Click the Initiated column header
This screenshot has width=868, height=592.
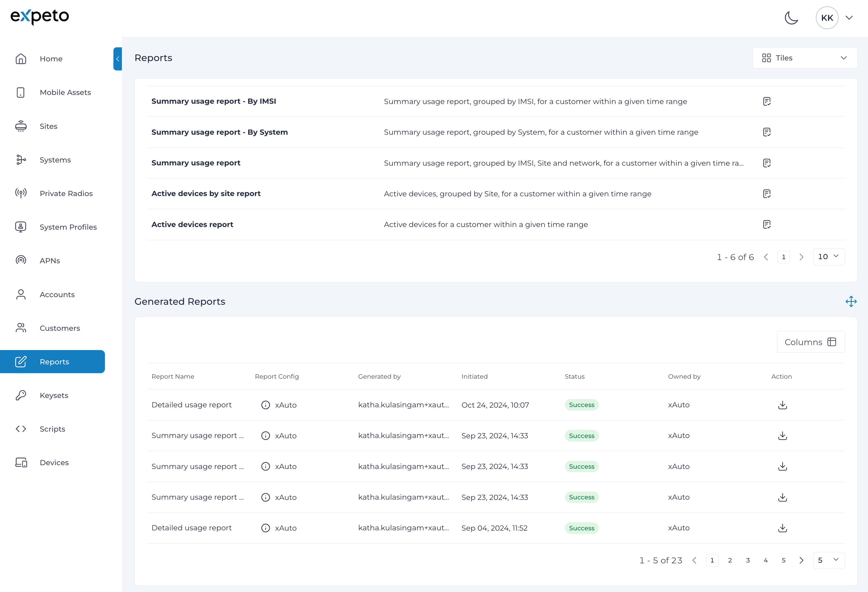pyautogui.click(x=474, y=376)
